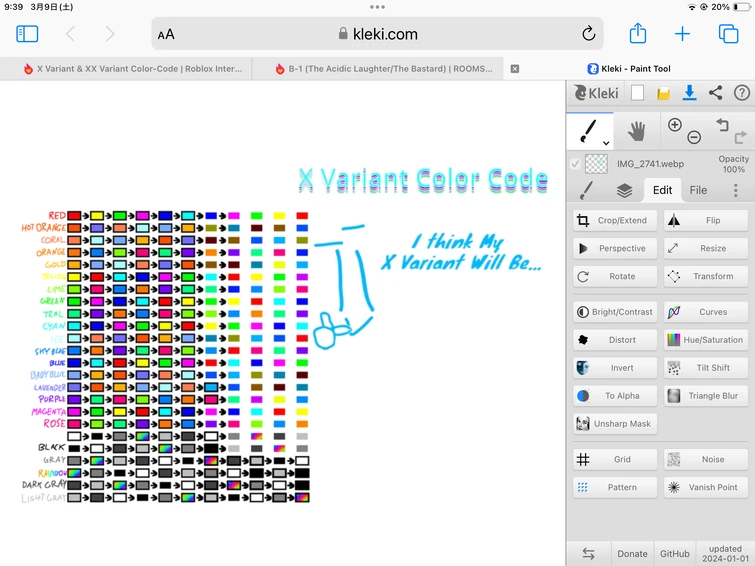Tap the Opacity 100% label

pos(733,164)
